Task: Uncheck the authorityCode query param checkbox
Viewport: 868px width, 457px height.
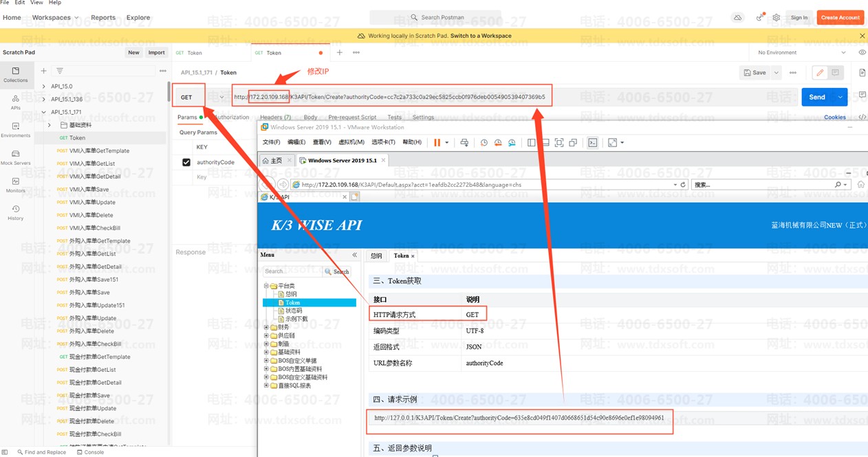Action: 186,162
